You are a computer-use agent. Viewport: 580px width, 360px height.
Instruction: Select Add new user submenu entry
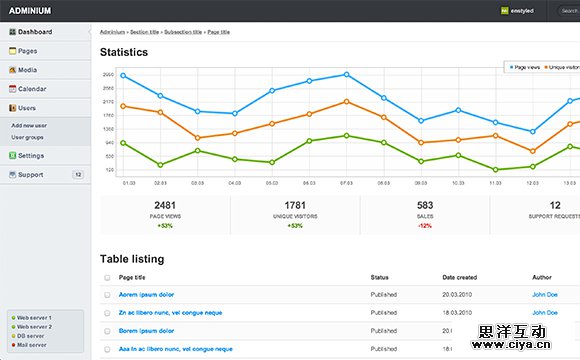click(x=29, y=125)
